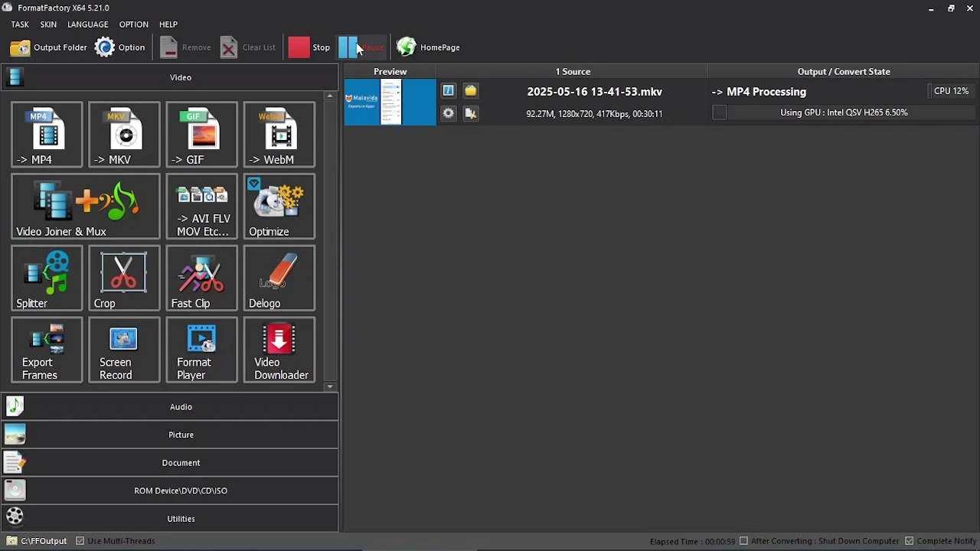Open the Output Folder from toolbar
980x551 pixels.
tap(49, 47)
